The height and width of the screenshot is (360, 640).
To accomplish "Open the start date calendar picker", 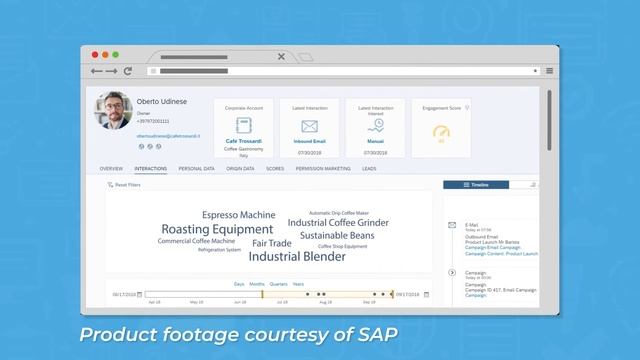I will click(140, 294).
